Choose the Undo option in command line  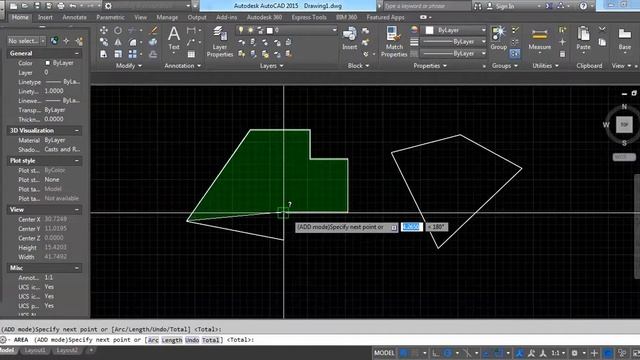point(192,340)
